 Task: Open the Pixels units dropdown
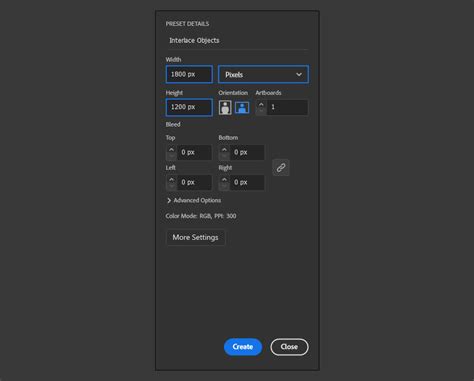[263, 74]
